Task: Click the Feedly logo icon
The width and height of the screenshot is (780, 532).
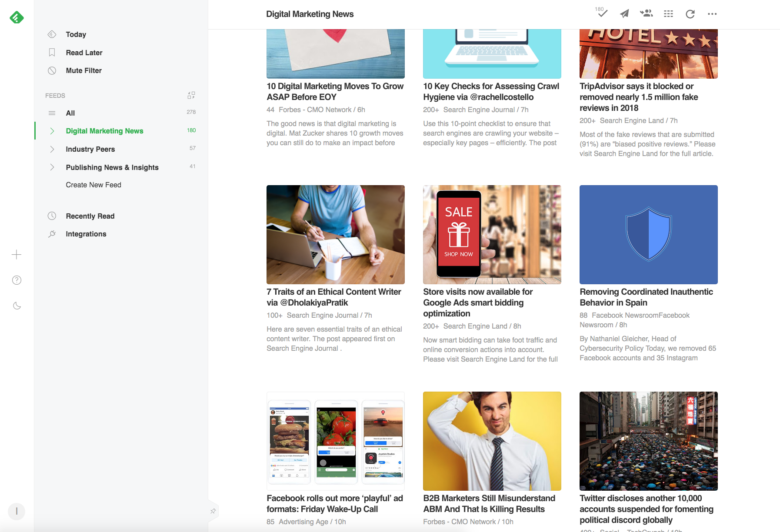Action: pos(17,17)
